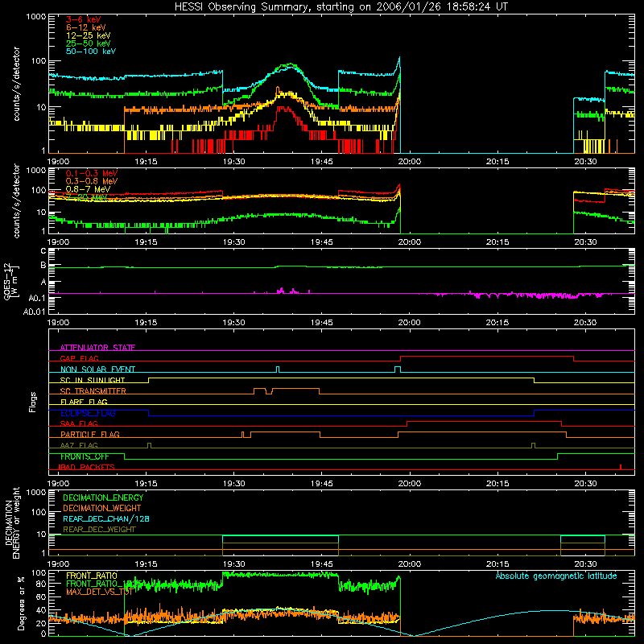The width and height of the screenshot is (644, 644).
Task: Click the yellow 12-25 keV legend label
Action: pyautogui.click(x=89, y=35)
